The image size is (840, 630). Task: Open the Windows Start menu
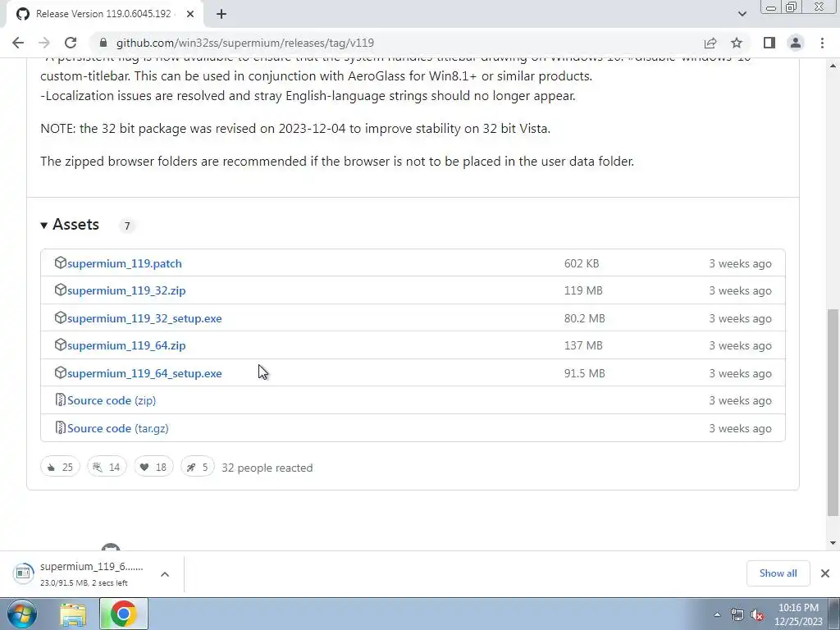tap(22, 614)
